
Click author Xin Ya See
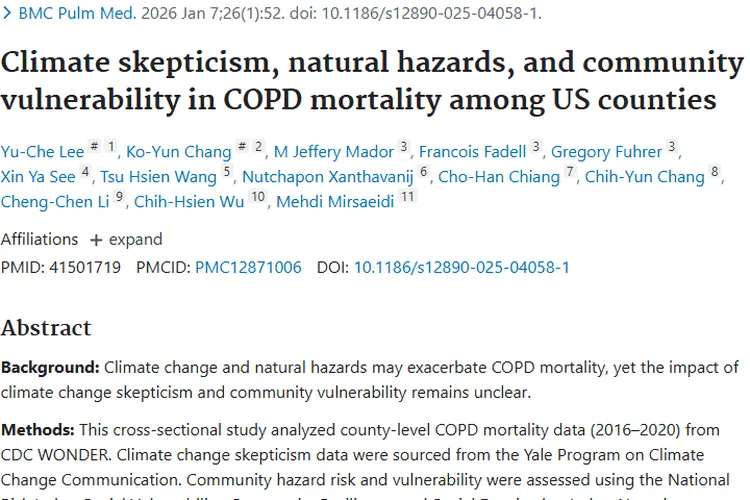coord(38,177)
